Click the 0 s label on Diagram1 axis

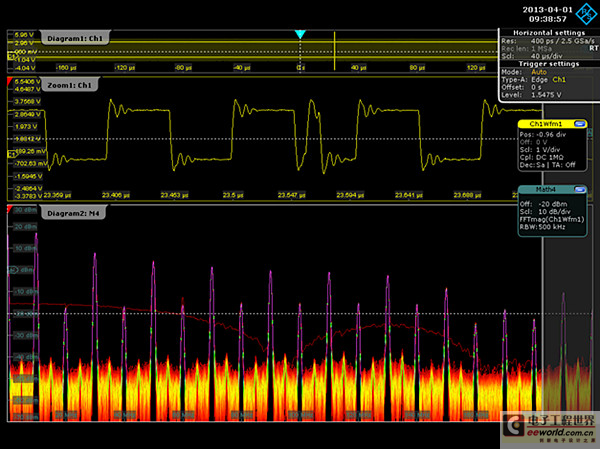[300, 68]
